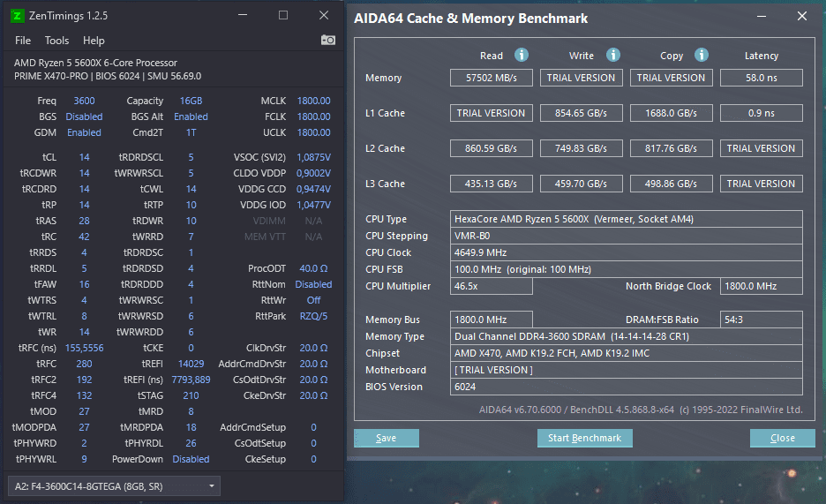
Task: Click the Chipset AMD X470 field
Action: point(627,353)
